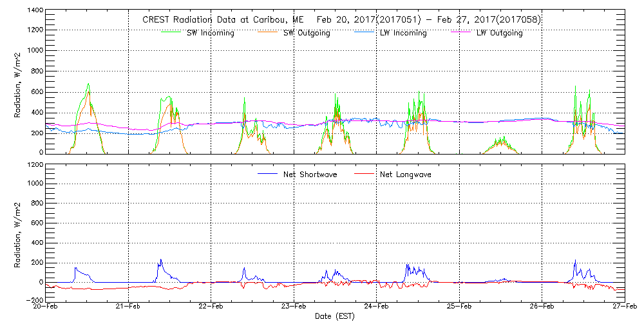Select the 26-Feb date tick label
The width and height of the screenshot is (644, 322).
542,307
